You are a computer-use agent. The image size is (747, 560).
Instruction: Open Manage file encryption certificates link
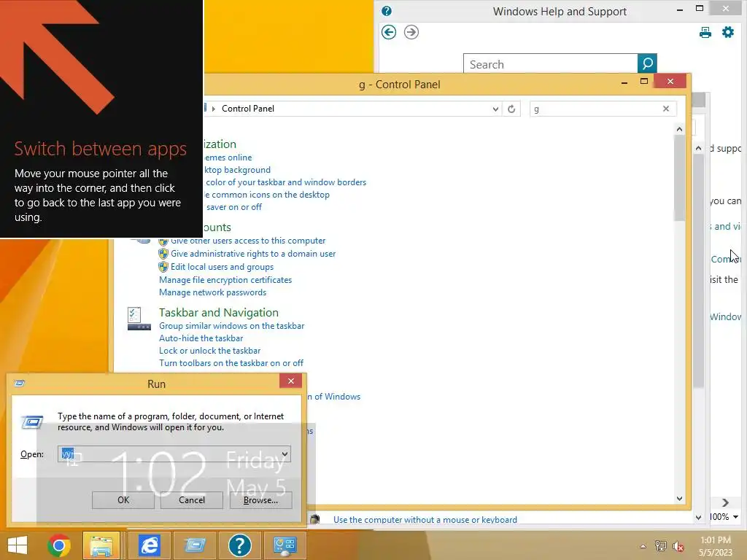coord(225,280)
